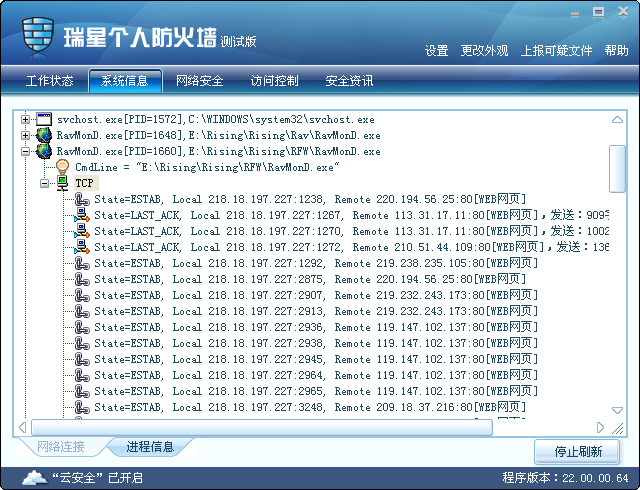Viewport: 640px width, 490px height.
Task: Click the vertical scrollbar down arrow
Action: tap(617, 410)
